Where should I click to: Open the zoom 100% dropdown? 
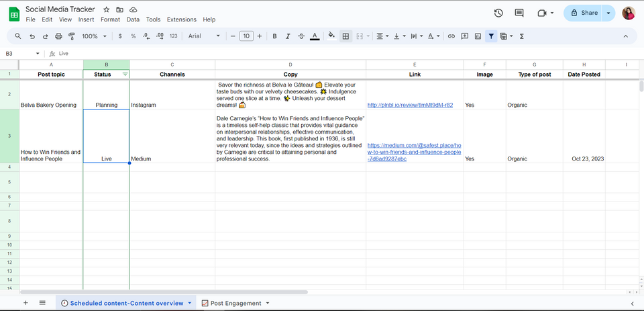coord(94,36)
